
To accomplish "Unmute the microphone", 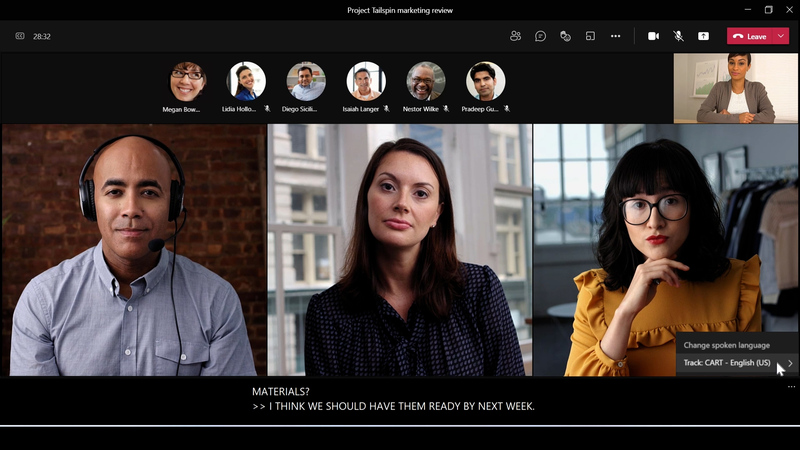I will (x=678, y=36).
